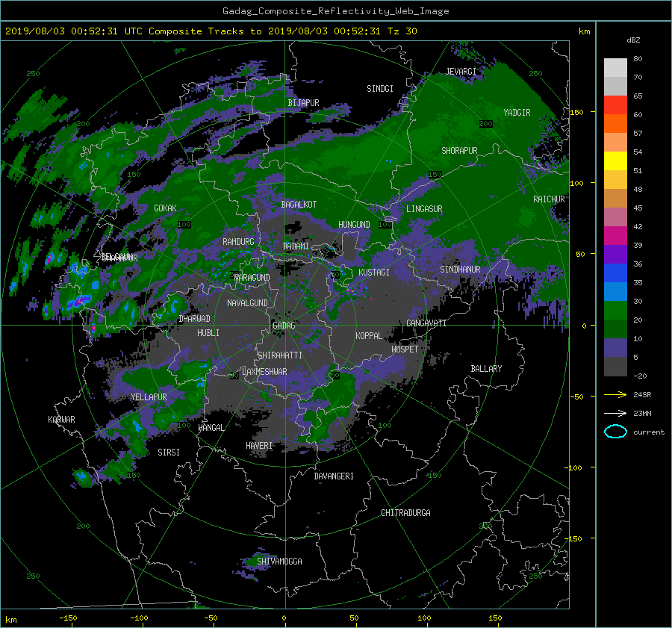Click the DAVANGERI city label
Image resolution: width=672 pixels, height=628 pixels.
tap(334, 476)
